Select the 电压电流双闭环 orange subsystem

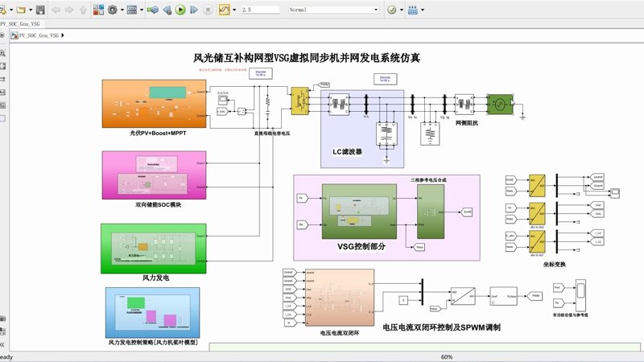340,298
